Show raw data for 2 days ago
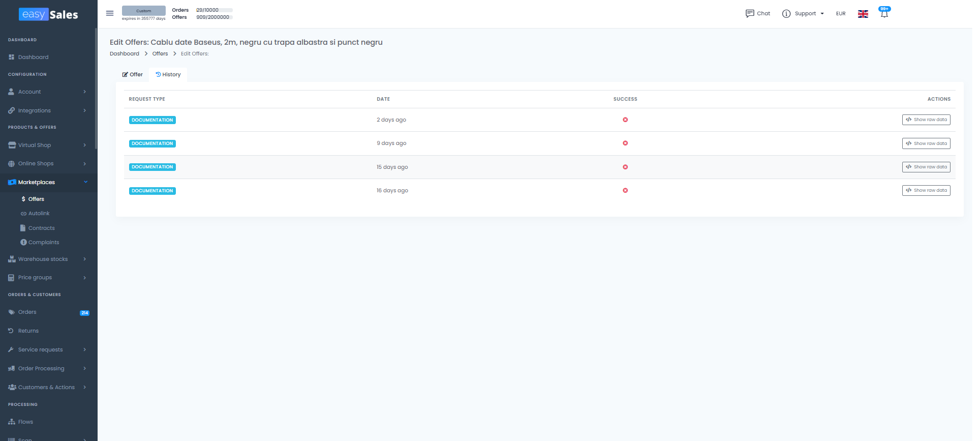The height and width of the screenshot is (441, 980). tap(926, 120)
